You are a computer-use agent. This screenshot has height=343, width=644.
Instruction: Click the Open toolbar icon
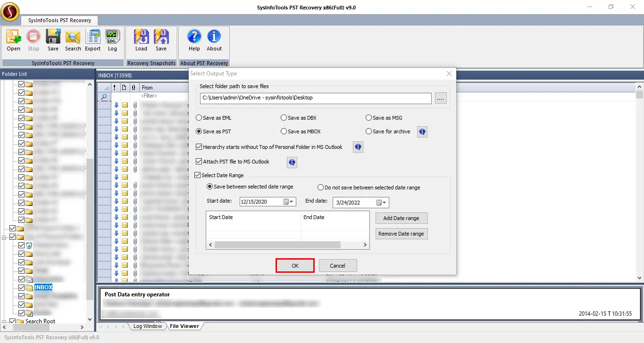pos(14,41)
